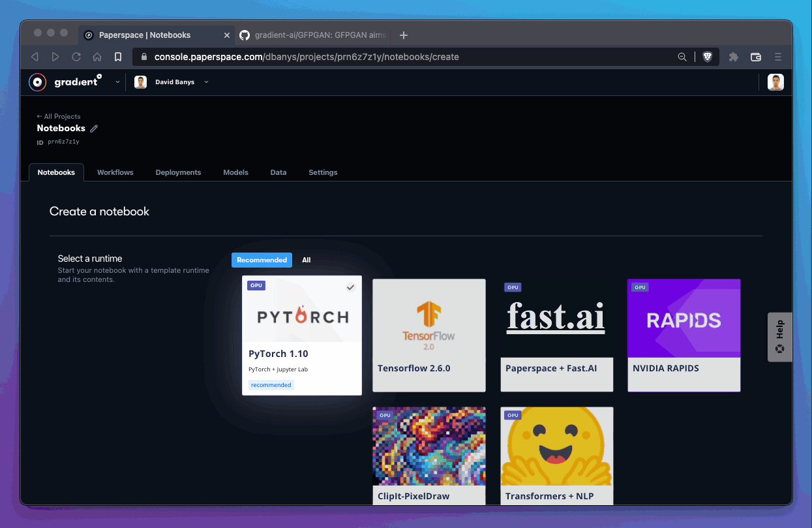Select the Tensorflow 2.6.0 runtime card
Screen dimensions: 812x528
coord(429,335)
